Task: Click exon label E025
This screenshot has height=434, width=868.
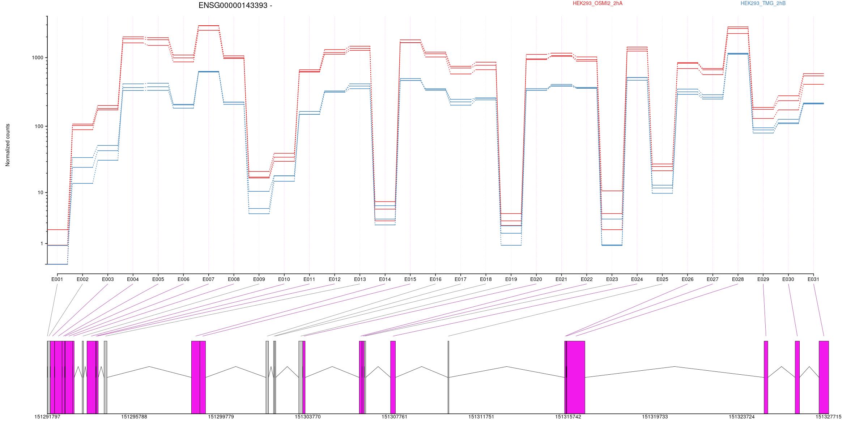Action: point(662,279)
